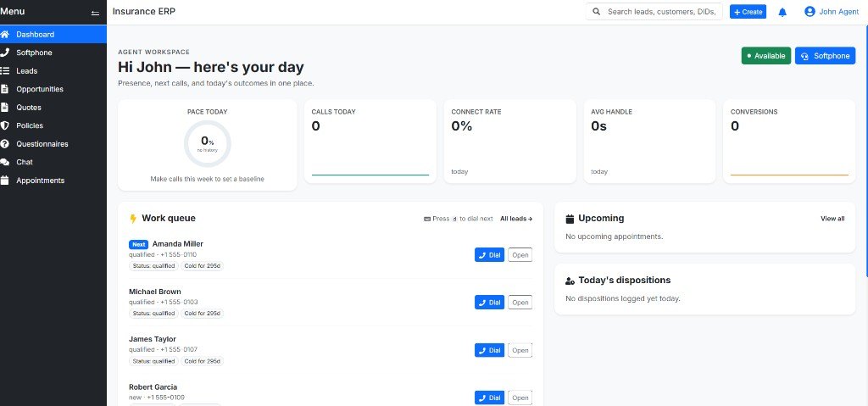Click the Upcoming calendar icon
Viewport: 868px width, 406px height.
tap(570, 219)
